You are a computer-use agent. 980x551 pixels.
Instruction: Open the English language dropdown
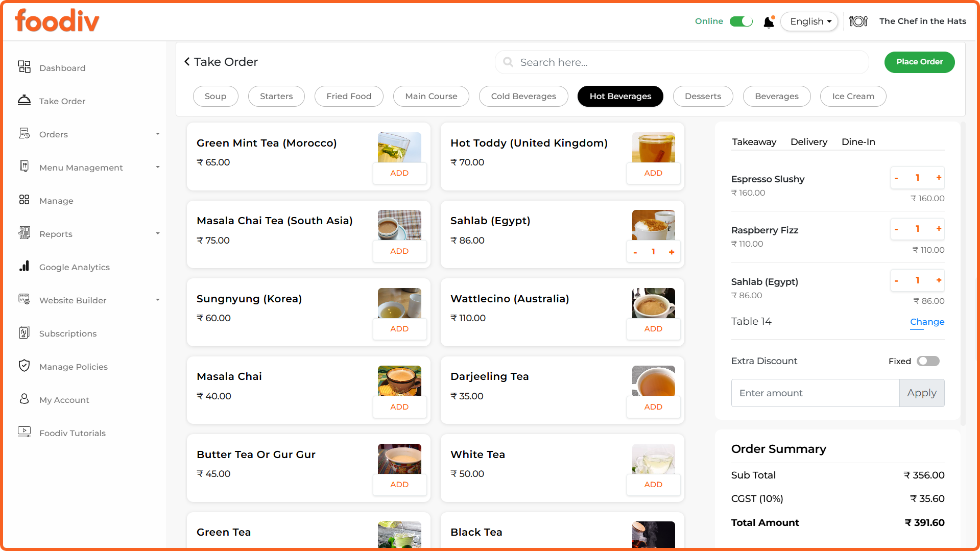tap(809, 21)
